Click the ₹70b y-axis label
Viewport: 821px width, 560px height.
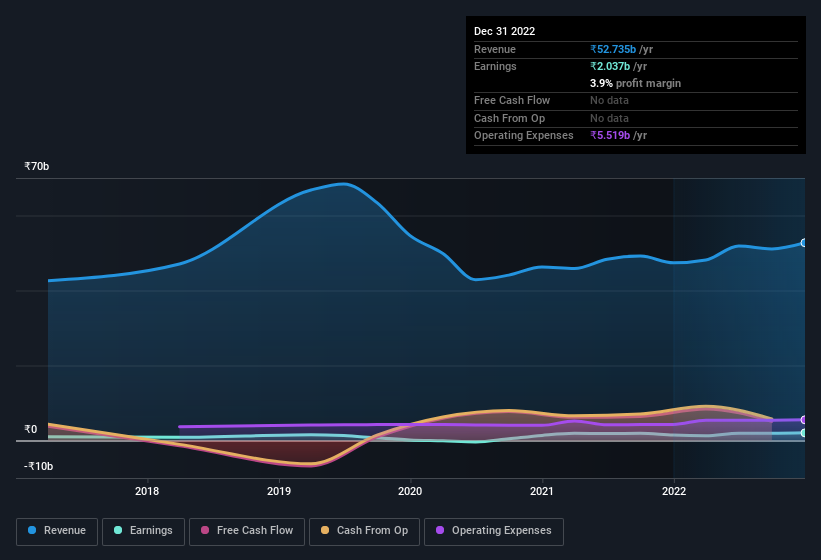click(37, 166)
